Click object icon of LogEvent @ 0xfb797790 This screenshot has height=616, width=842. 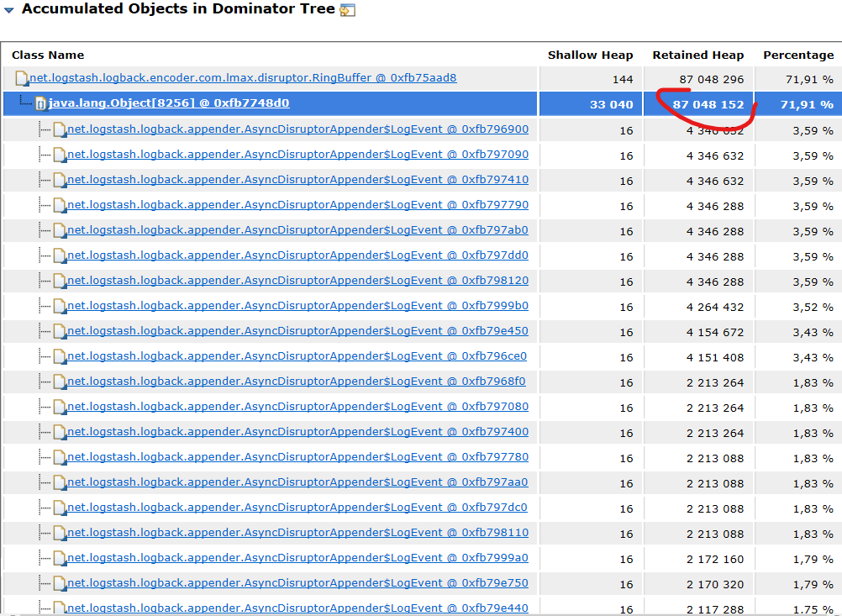[x=60, y=206]
